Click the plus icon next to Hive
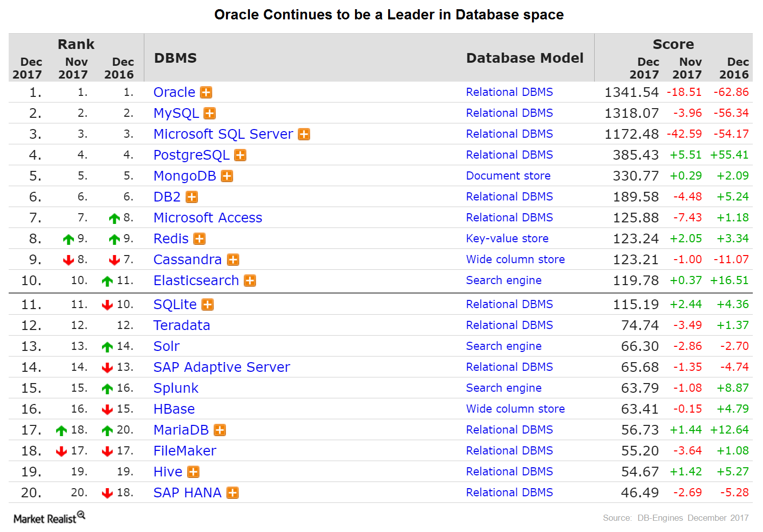Screen dimensions: 763x532 [193, 472]
